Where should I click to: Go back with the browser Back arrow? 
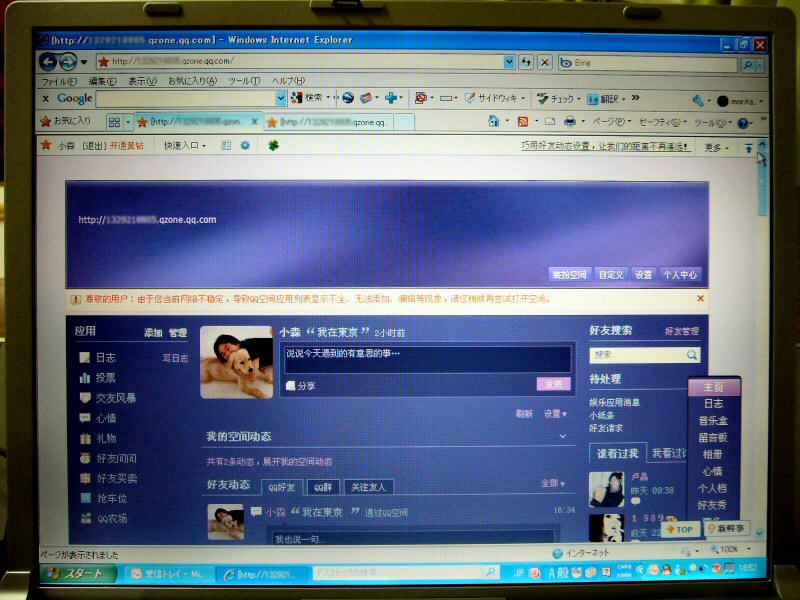(49, 62)
